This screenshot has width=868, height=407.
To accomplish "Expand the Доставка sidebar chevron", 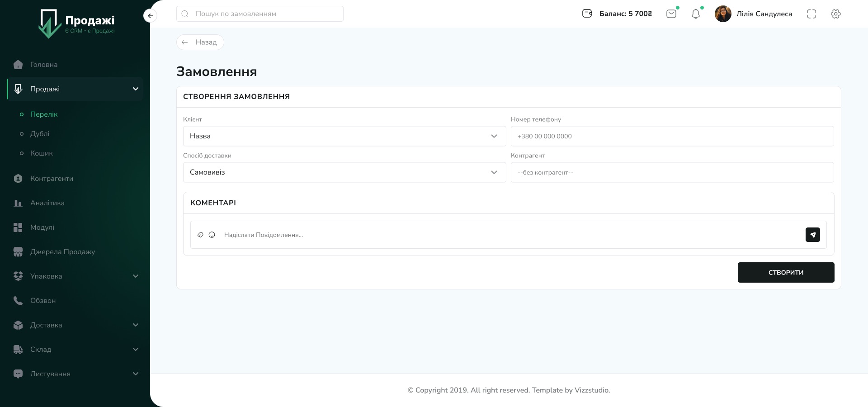I will point(136,325).
